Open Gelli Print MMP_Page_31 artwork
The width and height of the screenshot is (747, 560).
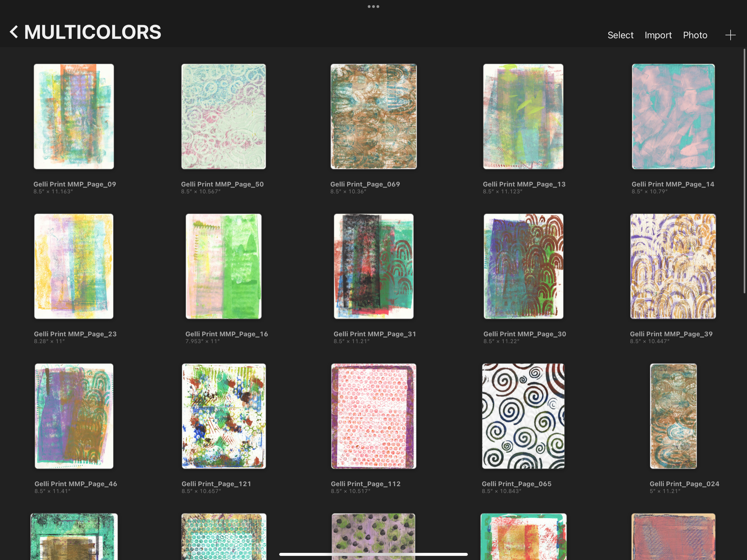(373, 266)
